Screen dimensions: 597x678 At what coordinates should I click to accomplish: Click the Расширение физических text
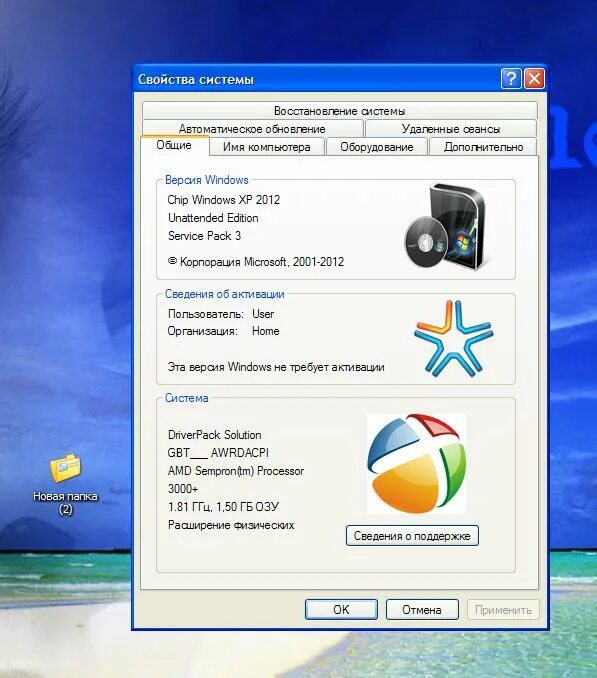231,525
